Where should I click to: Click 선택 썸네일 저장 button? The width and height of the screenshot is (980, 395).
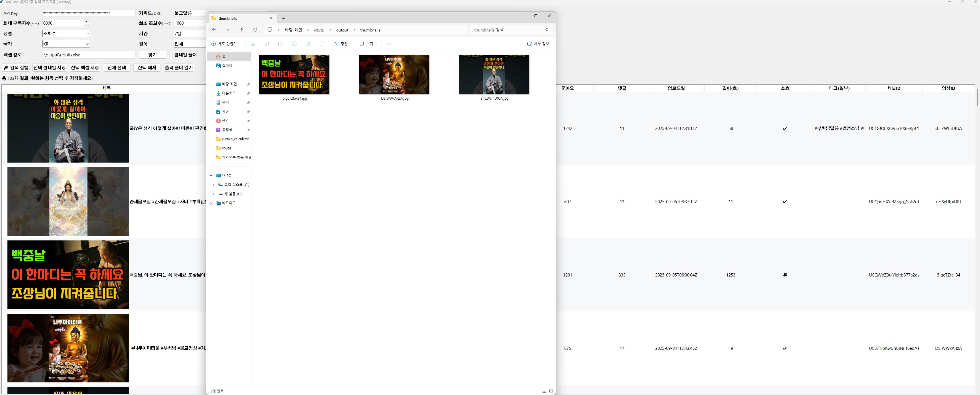pyautogui.click(x=50, y=67)
